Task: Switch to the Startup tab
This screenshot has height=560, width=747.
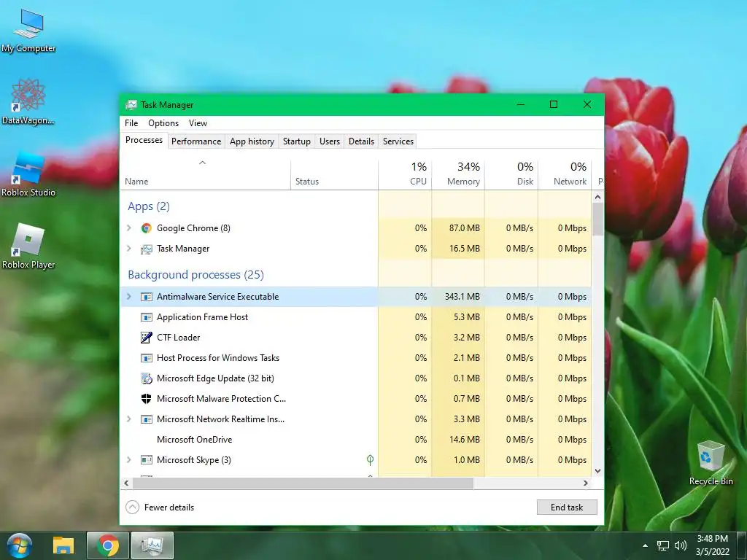Action: pos(296,141)
